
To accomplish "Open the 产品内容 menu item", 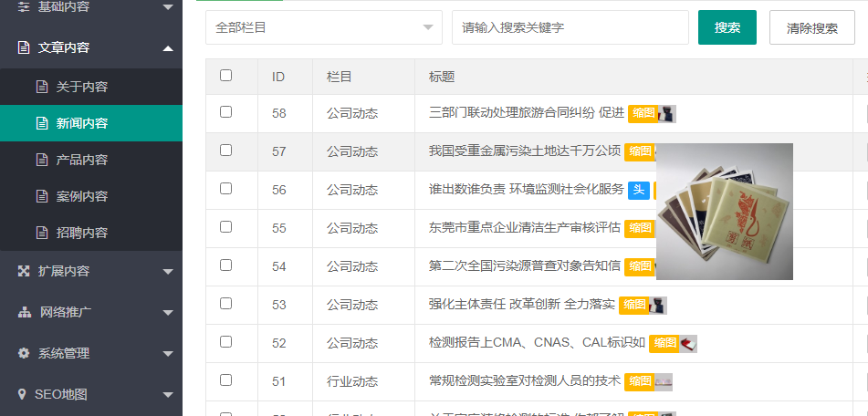I will [82, 160].
